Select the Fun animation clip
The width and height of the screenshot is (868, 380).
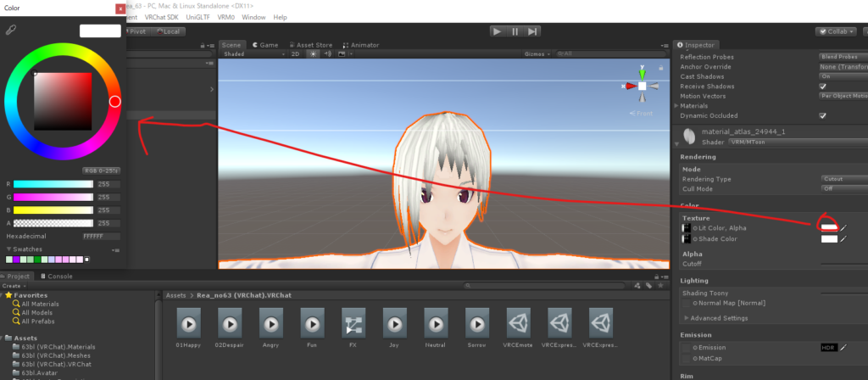point(312,323)
